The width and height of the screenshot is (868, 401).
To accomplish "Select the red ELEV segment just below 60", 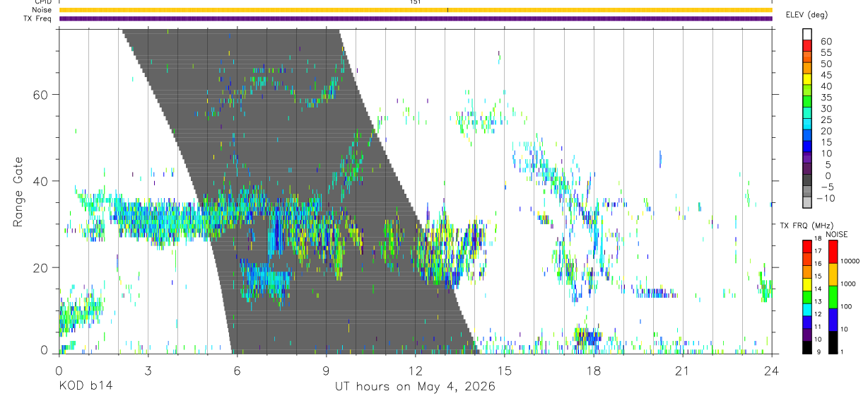I will [x=807, y=45].
